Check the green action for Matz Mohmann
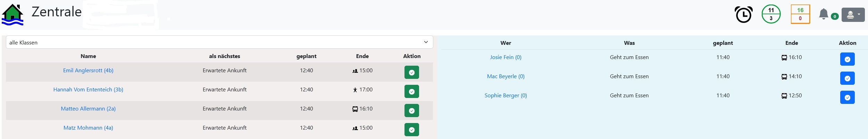 [x=411, y=130]
